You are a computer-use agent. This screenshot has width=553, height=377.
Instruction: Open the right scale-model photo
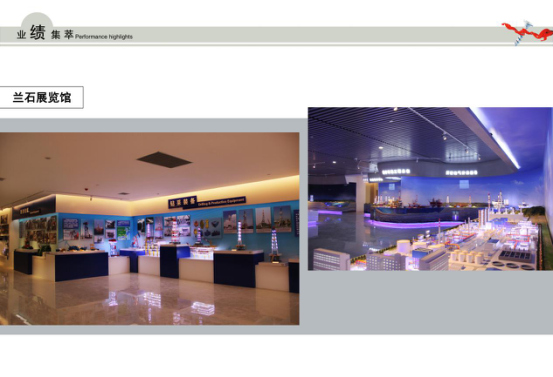click(430, 189)
